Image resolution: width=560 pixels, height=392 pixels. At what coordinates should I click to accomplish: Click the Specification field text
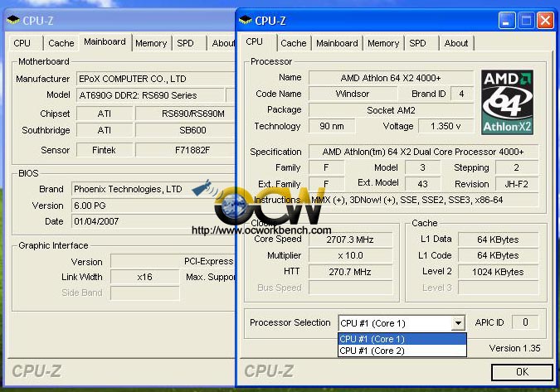pos(423,152)
